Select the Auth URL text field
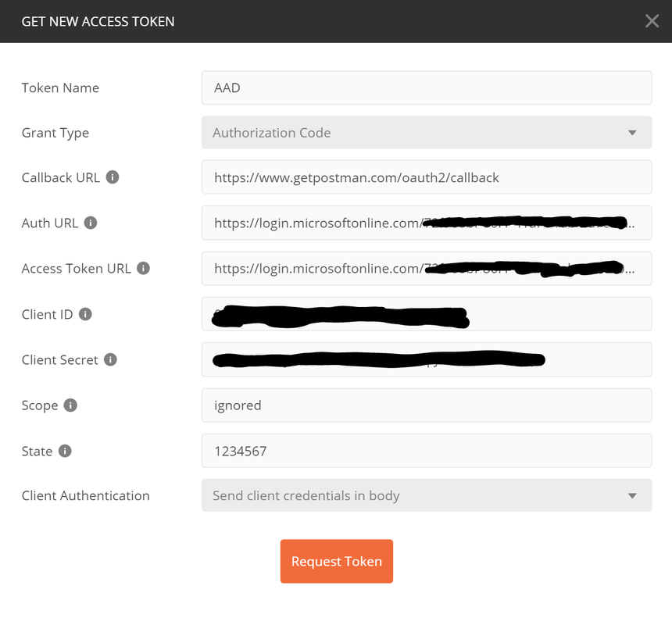672x625 pixels. 427,223
